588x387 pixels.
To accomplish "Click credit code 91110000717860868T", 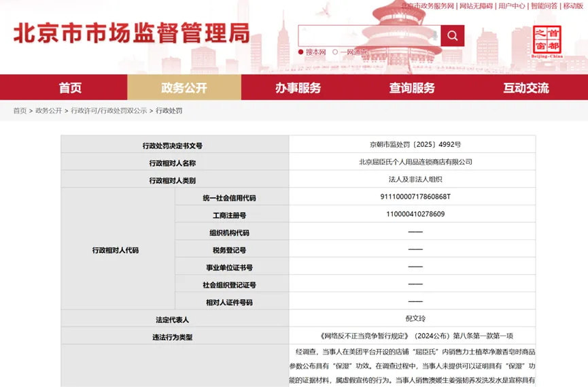I will click(415, 197).
